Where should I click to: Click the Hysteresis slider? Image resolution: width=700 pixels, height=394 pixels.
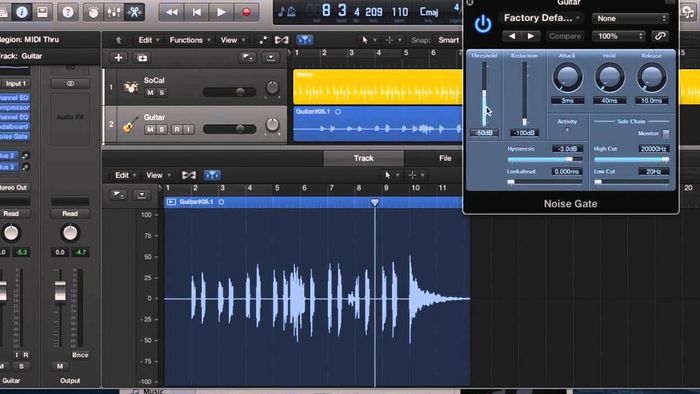(x=545, y=159)
